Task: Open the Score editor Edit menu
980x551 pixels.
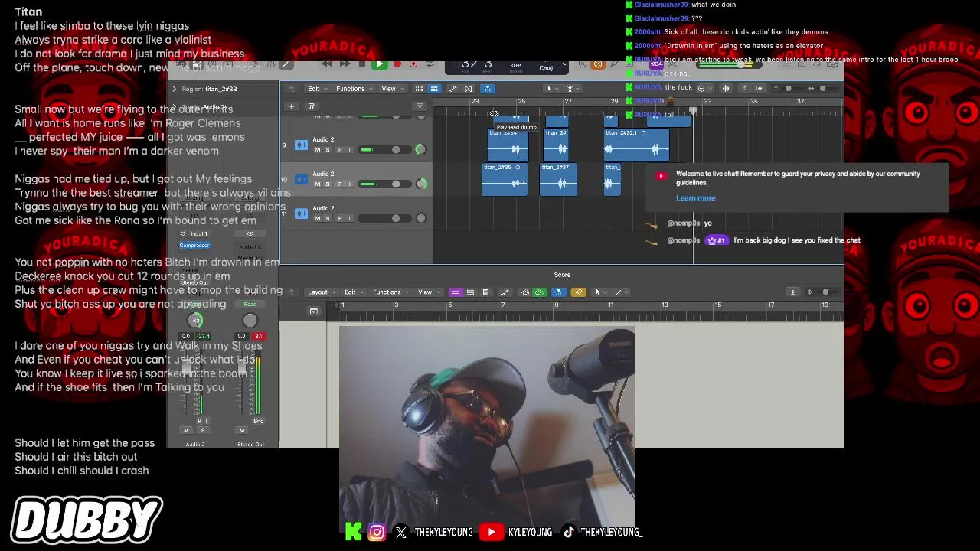Action: 354,292
